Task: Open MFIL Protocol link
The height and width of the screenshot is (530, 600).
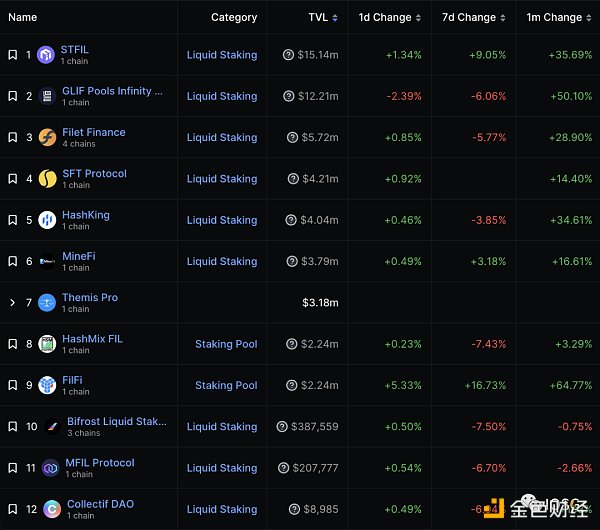Action: point(100,463)
